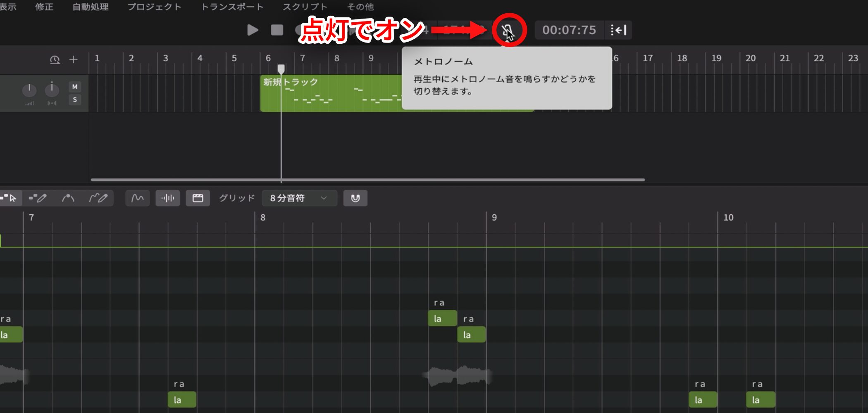
Task: Select the la note in measure 7
Action: coord(182,400)
